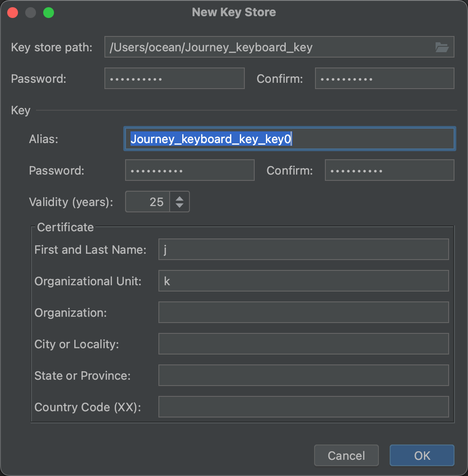
Task: Select the City or Locality field
Action: pyautogui.click(x=303, y=344)
